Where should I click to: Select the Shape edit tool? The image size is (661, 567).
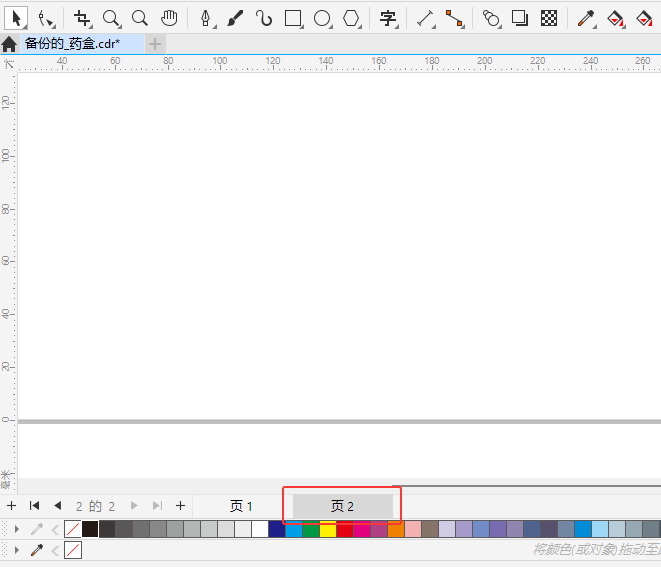click(x=46, y=19)
